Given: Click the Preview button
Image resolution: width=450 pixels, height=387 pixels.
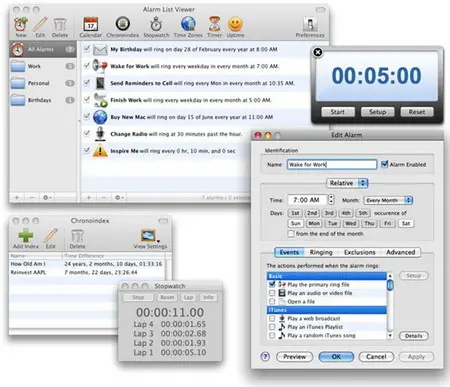Looking at the screenshot, I should coord(294,357).
